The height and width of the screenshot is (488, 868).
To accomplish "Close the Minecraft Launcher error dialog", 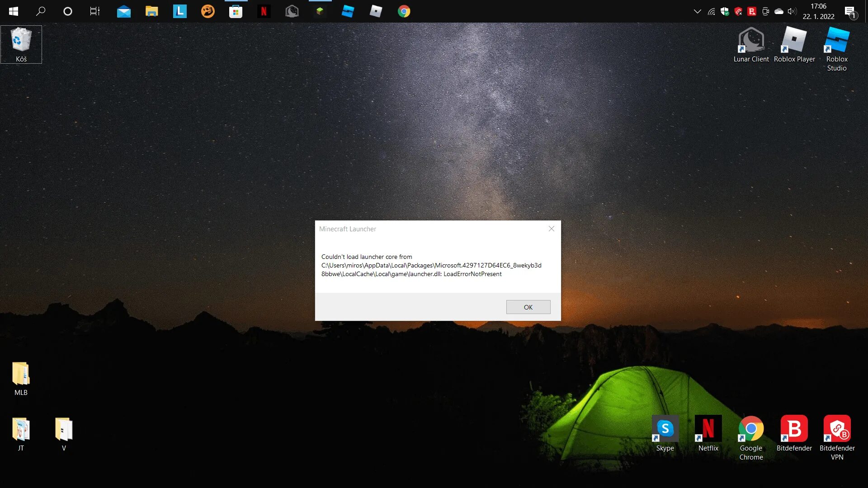I will pyautogui.click(x=551, y=229).
